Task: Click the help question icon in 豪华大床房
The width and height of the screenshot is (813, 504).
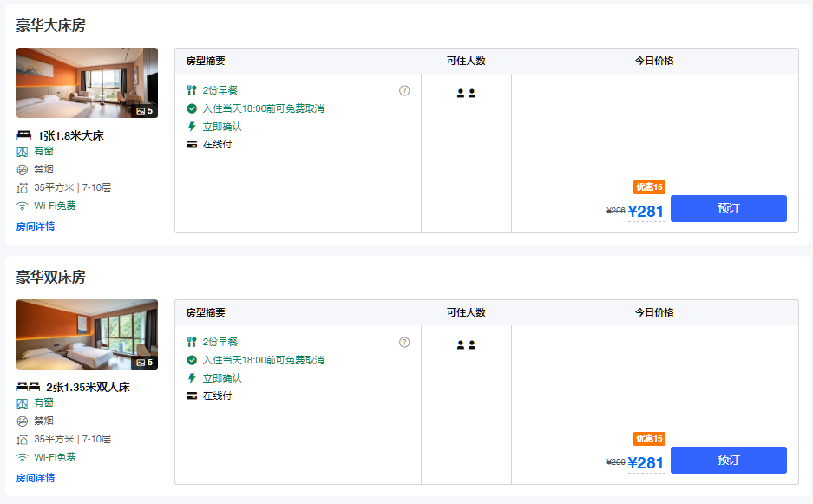Action: (404, 91)
